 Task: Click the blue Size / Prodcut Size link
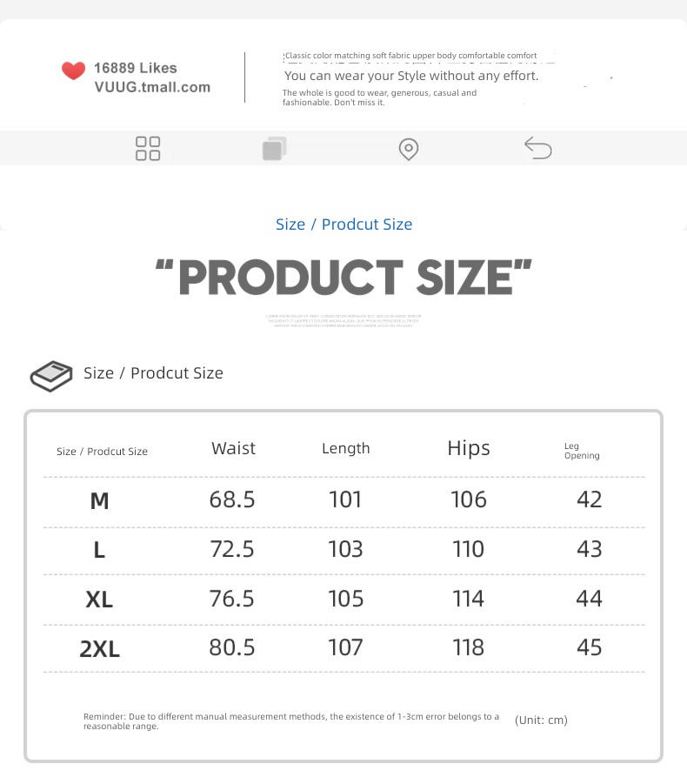pyautogui.click(x=343, y=224)
